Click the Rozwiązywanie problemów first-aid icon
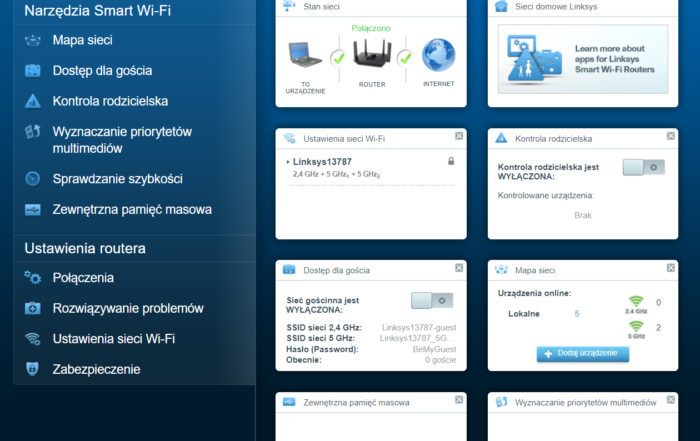This screenshot has width=700, height=441. tap(33, 308)
